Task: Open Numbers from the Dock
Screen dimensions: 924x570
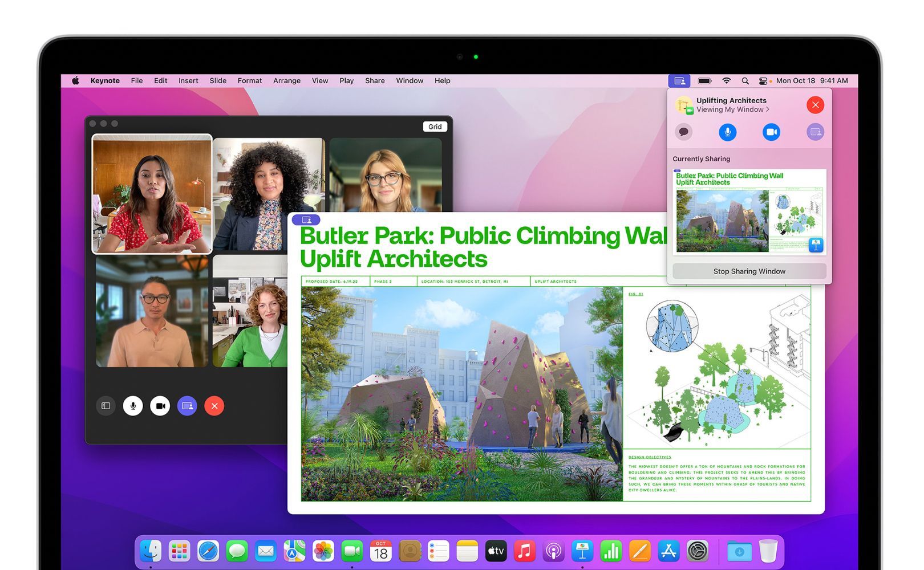Action: [x=611, y=551]
